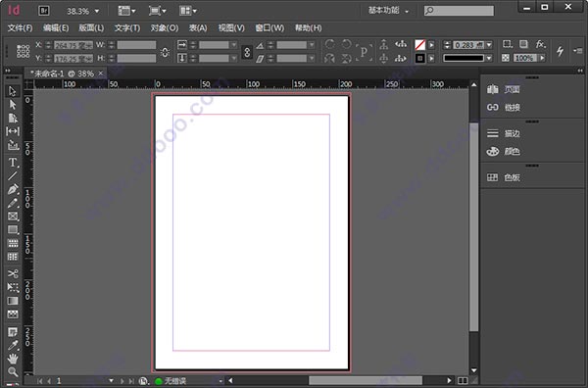Open the 编辑(E) menu
Viewport: 588px width, 388px height.
56,28
